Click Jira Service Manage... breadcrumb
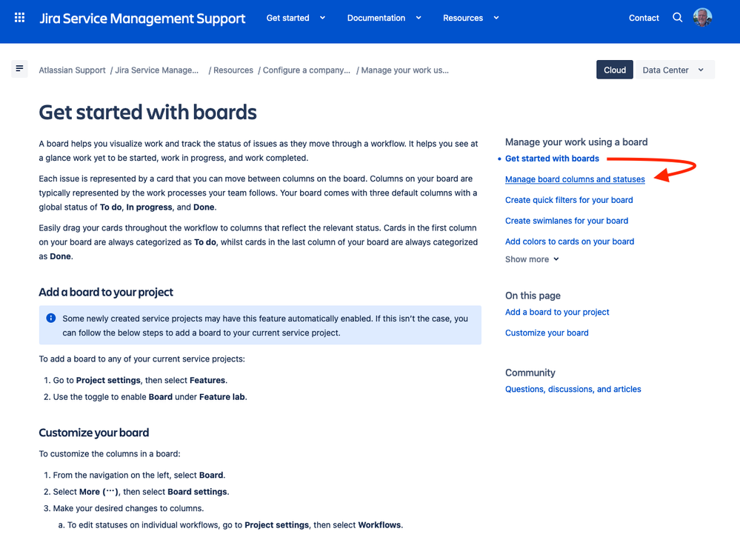740x560 pixels. click(x=157, y=70)
